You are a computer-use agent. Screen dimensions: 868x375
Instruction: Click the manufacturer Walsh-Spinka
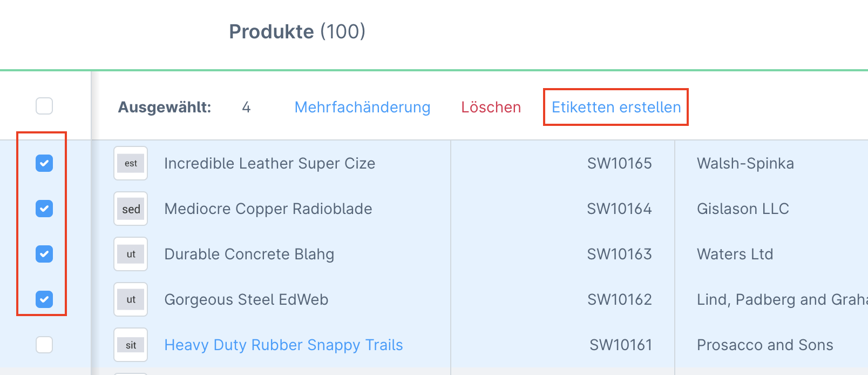coord(746,163)
